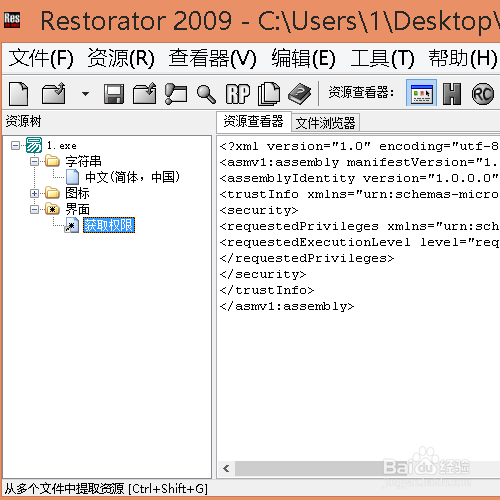The image size is (500, 500).
Task: Click the horizontal scrollbar left arrow
Action: point(226,469)
